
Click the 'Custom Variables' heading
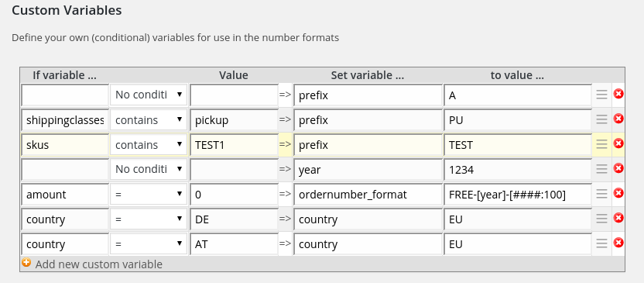click(x=67, y=10)
